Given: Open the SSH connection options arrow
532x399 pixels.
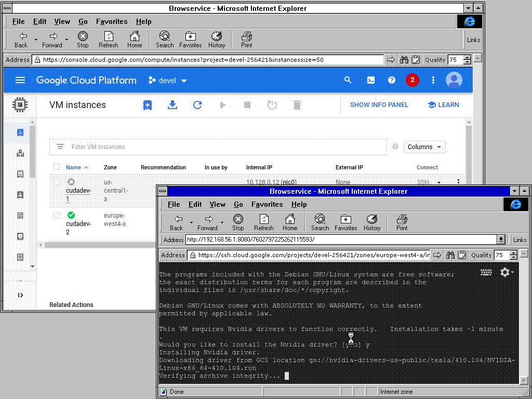Looking at the screenshot, I should [x=438, y=182].
